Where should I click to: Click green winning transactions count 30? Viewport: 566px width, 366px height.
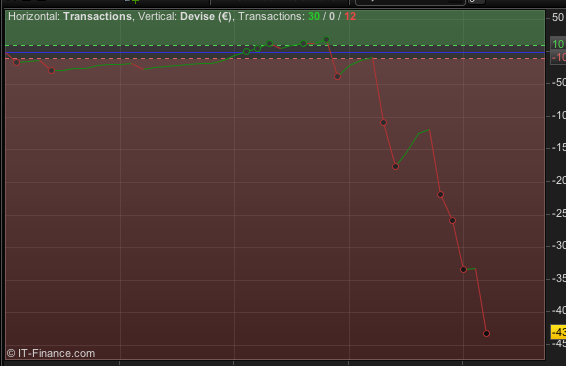314,17
